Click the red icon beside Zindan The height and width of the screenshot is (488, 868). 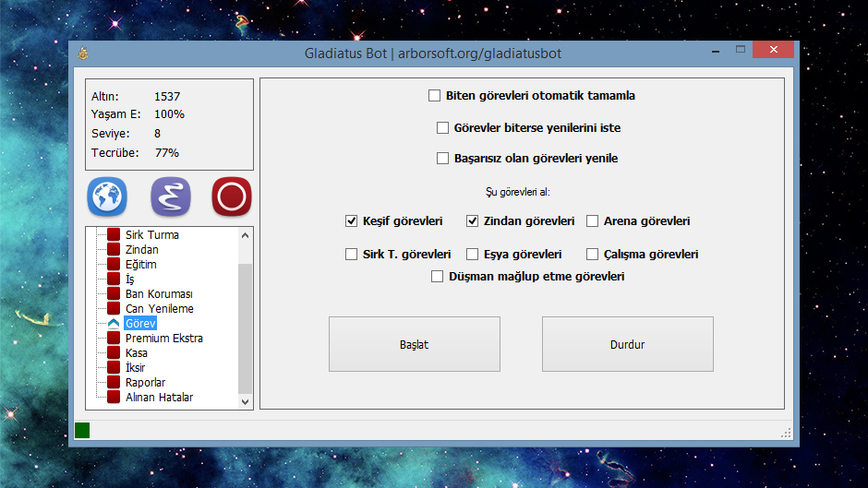[x=114, y=250]
